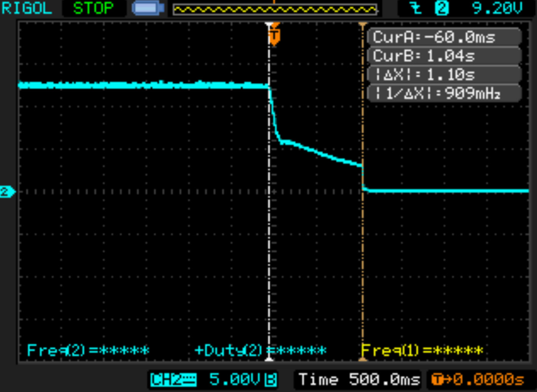This screenshot has height=392, width=537.
Task: Click the trigger source channel 2 badge
Action: [x=441, y=8]
